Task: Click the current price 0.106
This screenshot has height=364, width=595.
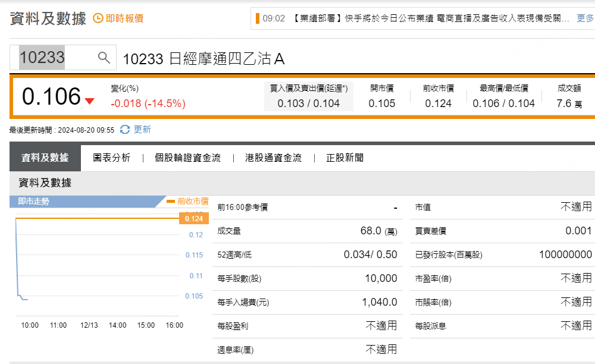Action: 51,96
